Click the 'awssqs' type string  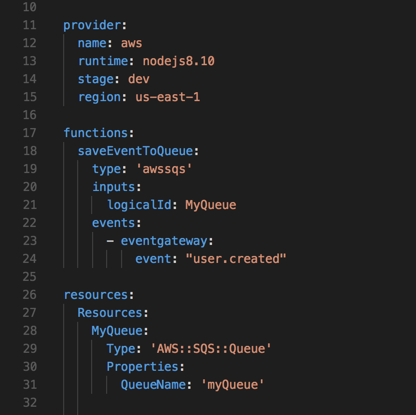[x=164, y=169]
